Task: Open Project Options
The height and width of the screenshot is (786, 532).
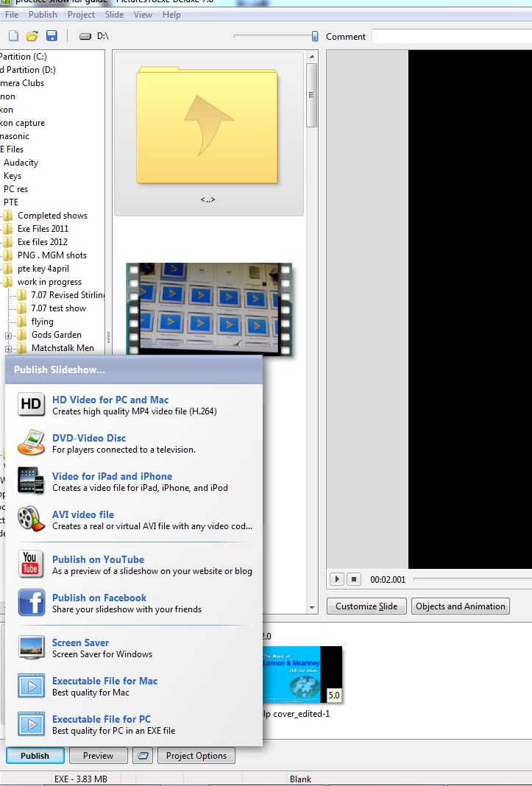Action: [196, 756]
